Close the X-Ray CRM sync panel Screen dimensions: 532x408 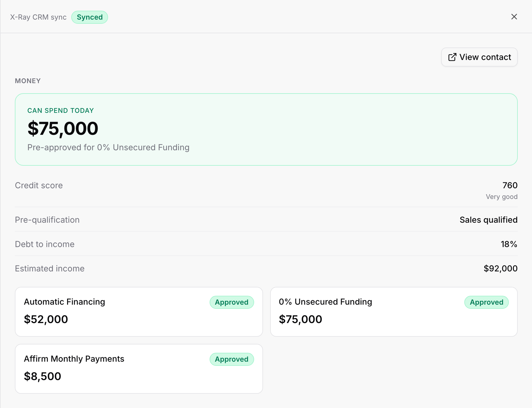pyautogui.click(x=514, y=17)
